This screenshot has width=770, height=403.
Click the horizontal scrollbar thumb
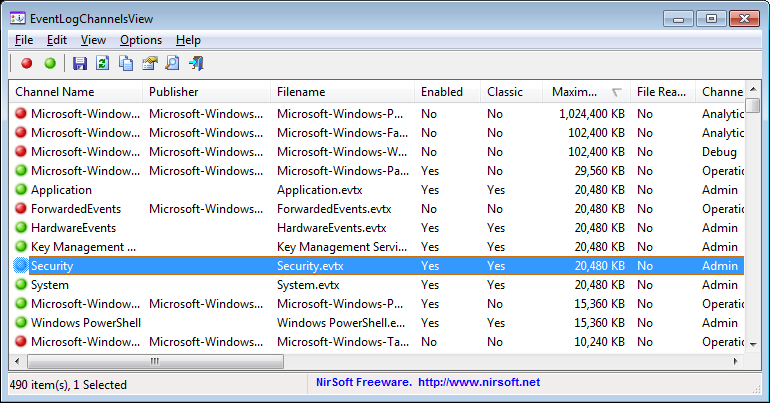[x=154, y=361]
